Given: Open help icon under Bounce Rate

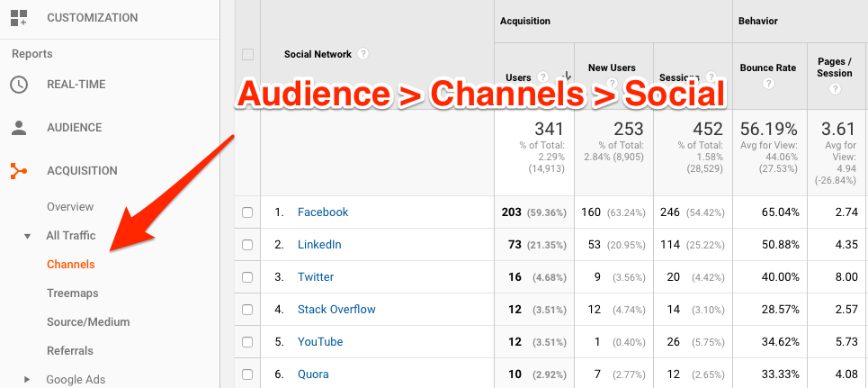Looking at the screenshot, I should click(x=768, y=84).
